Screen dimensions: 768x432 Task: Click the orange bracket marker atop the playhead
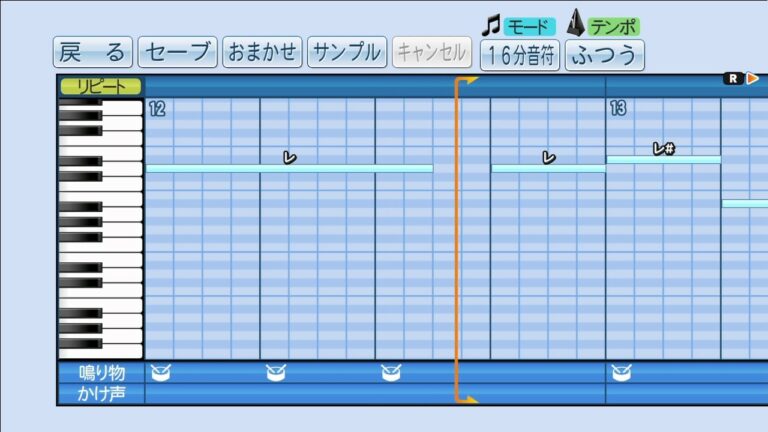pyautogui.click(x=468, y=79)
